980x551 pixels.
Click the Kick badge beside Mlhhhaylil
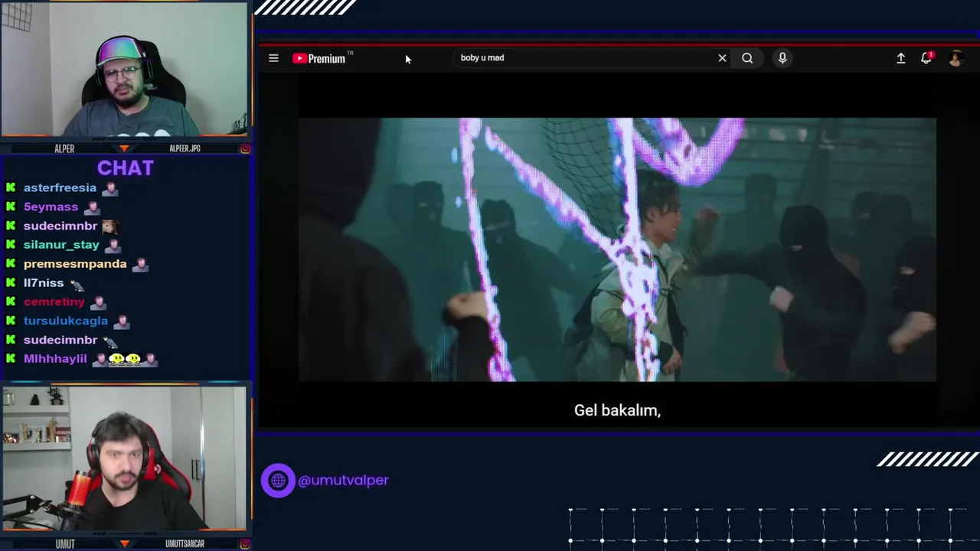pyautogui.click(x=11, y=359)
